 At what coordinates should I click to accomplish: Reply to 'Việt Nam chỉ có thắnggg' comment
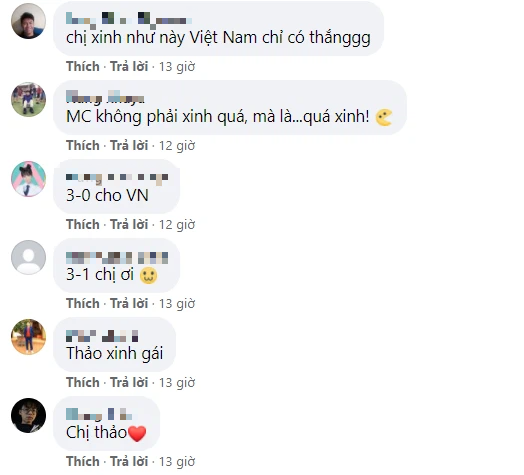129,67
